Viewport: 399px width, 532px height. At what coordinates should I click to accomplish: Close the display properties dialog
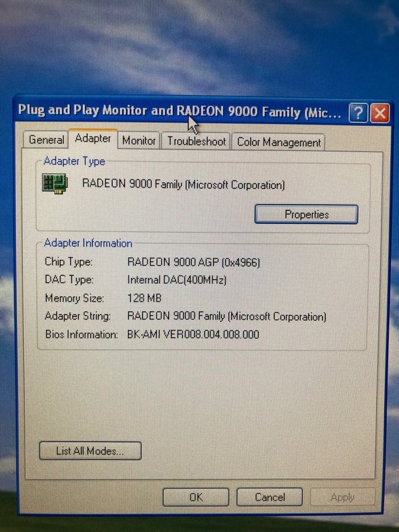(x=379, y=112)
